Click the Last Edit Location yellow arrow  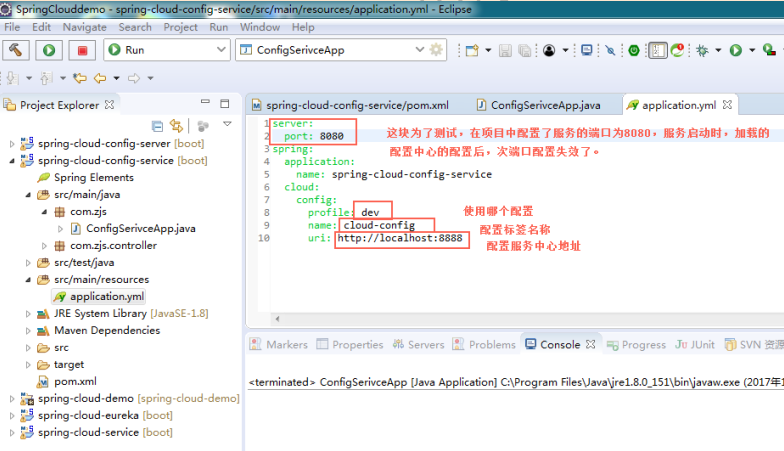click(80, 78)
